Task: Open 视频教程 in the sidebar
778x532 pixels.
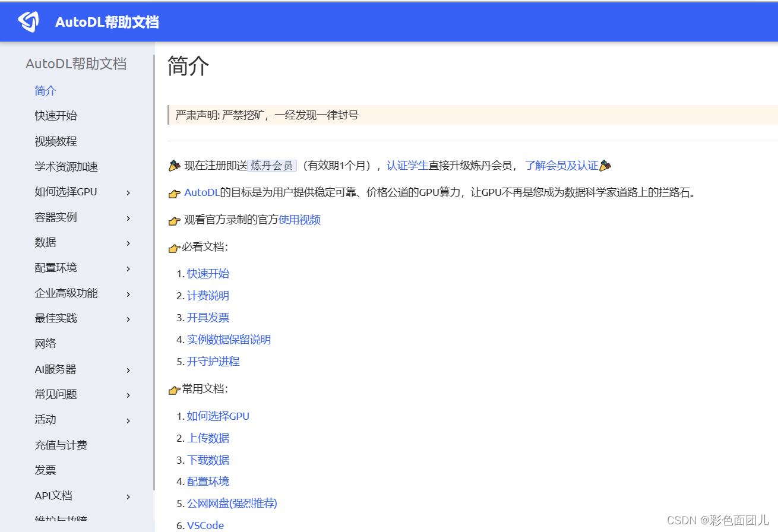Action: (x=56, y=141)
